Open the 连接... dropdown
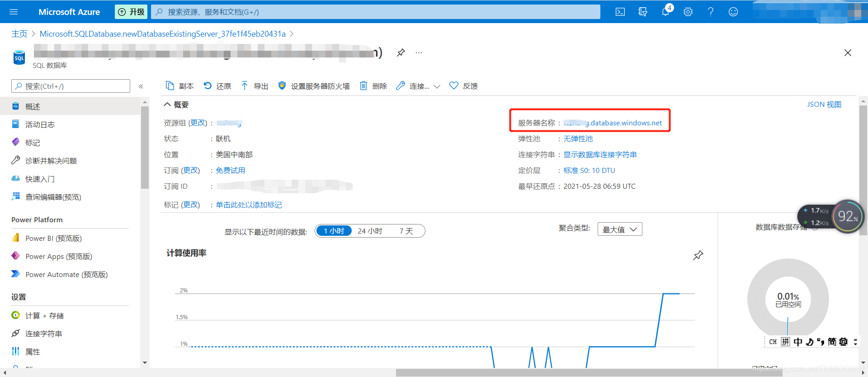The width and height of the screenshot is (868, 377). (418, 86)
